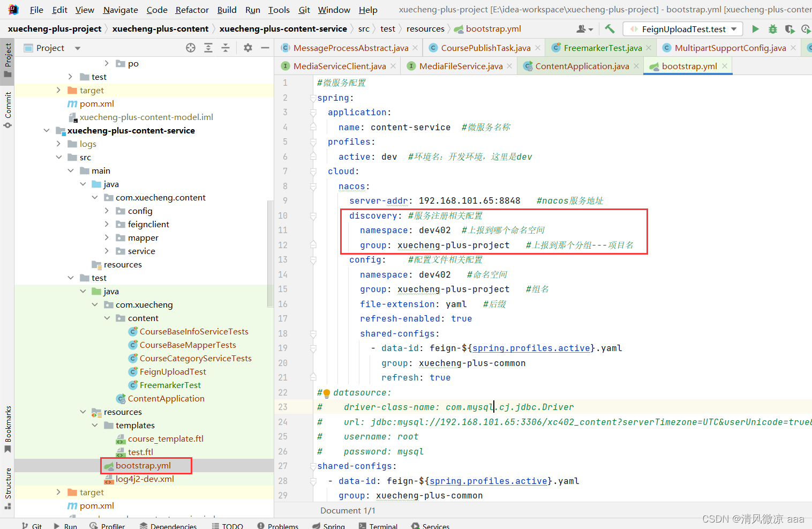
Task: Click Document 1/1 in the editor breadcrumb bar
Action: click(x=348, y=510)
